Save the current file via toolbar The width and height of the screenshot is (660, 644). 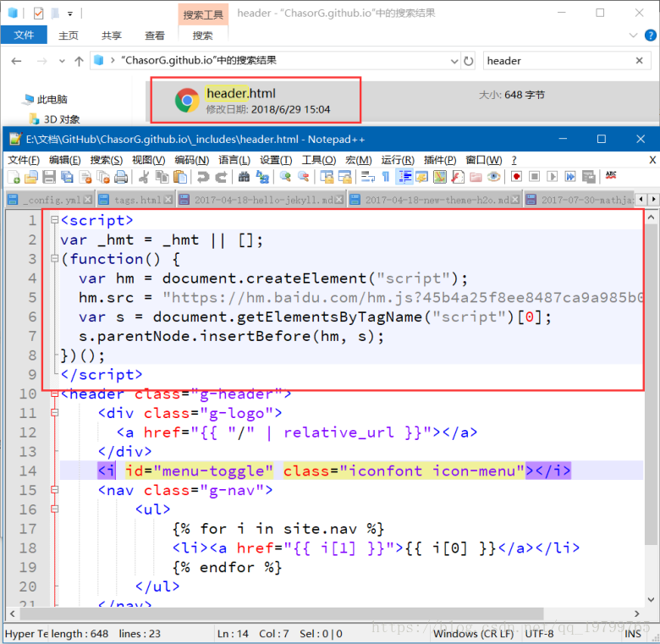[x=49, y=177]
